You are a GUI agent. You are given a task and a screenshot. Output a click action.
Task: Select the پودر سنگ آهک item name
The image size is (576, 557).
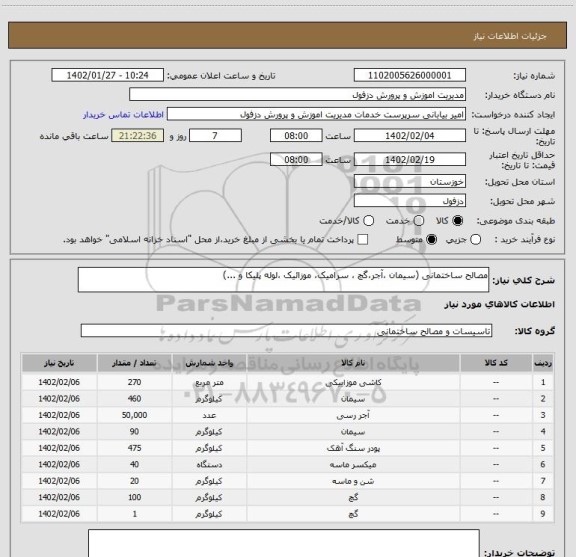pyautogui.click(x=353, y=448)
